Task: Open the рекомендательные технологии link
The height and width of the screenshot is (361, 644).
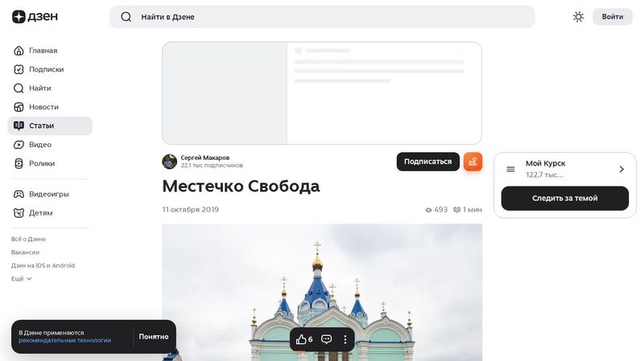Action: click(64, 341)
